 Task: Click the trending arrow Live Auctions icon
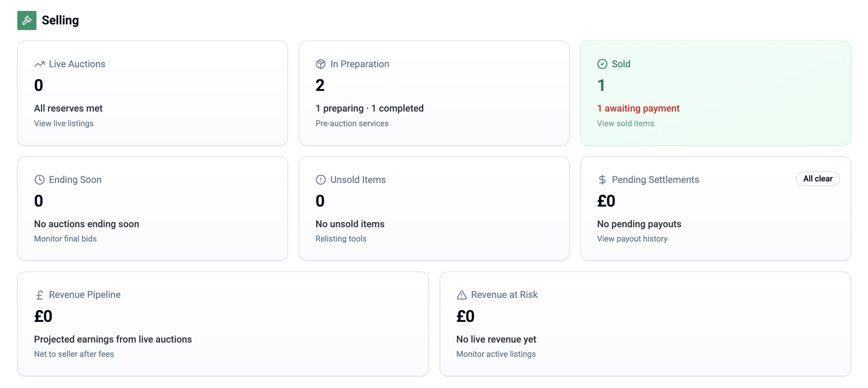(x=39, y=64)
